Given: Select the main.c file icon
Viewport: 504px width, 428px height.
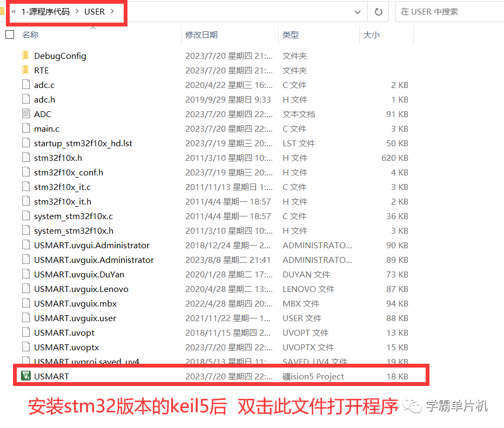Looking at the screenshot, I should [26, 128].
